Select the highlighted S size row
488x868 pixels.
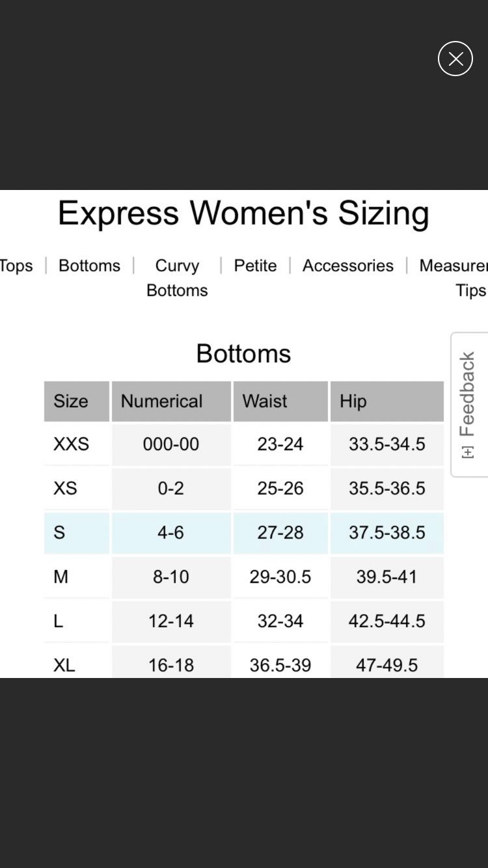coord(244,532)
